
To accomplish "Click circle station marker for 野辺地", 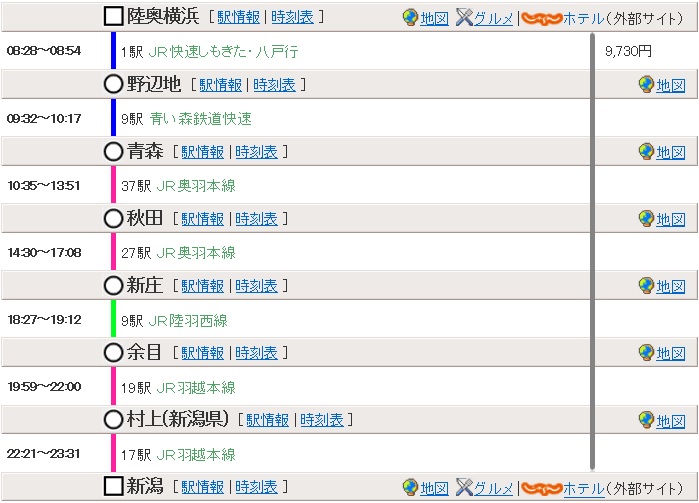I will click(113, 84).
